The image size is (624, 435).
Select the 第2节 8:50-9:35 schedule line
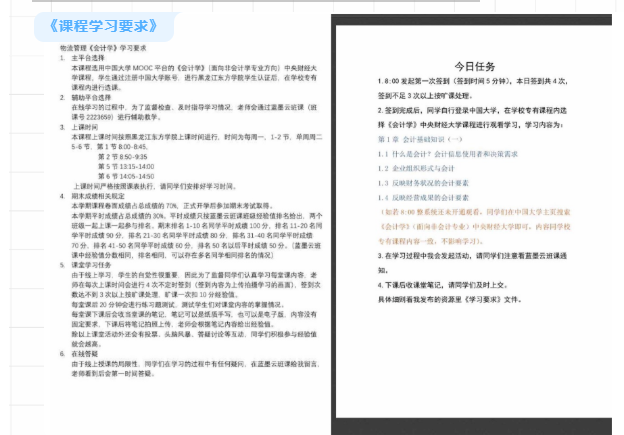click(x=122, y=156)
